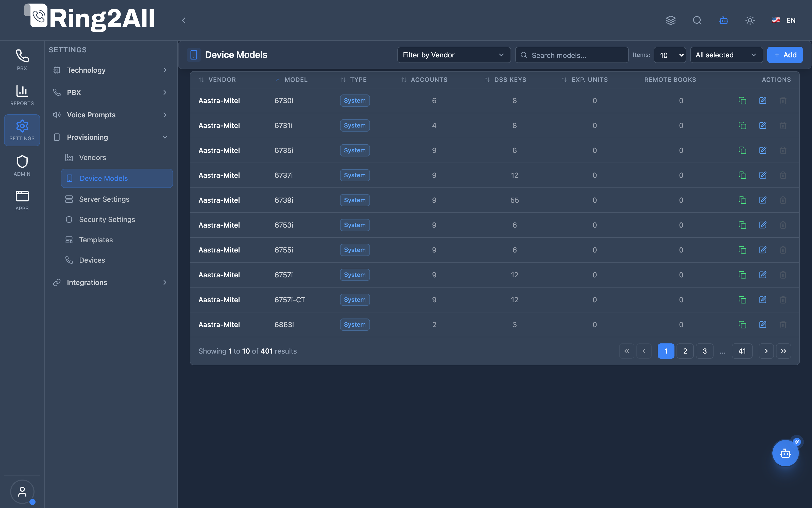Viewport: 812px width, 508px height.
Task: Edit the 6731i model row
Action: (763, 125)
